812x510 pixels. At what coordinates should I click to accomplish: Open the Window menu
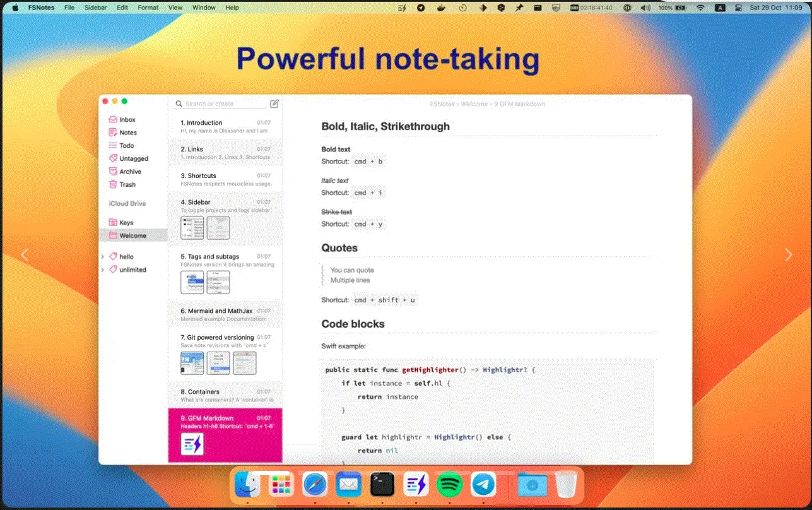(204, 8)
